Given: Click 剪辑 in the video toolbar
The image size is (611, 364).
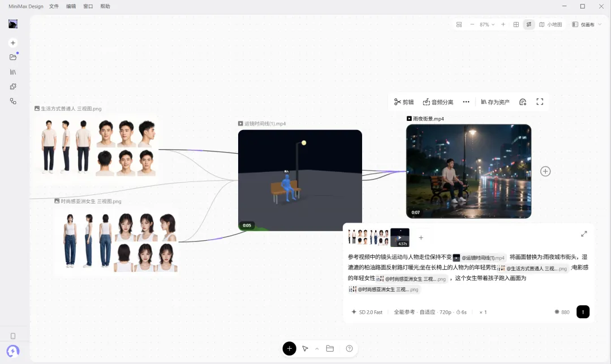Looking at the screenshot, I should point(404,102).
